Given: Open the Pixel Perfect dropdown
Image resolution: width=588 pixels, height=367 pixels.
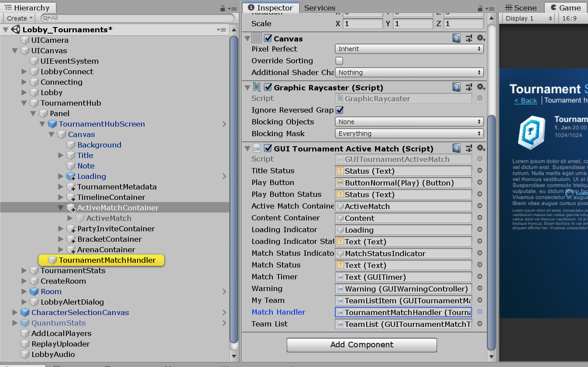Looking at the screenshot, I should click(x=409, y=49).
